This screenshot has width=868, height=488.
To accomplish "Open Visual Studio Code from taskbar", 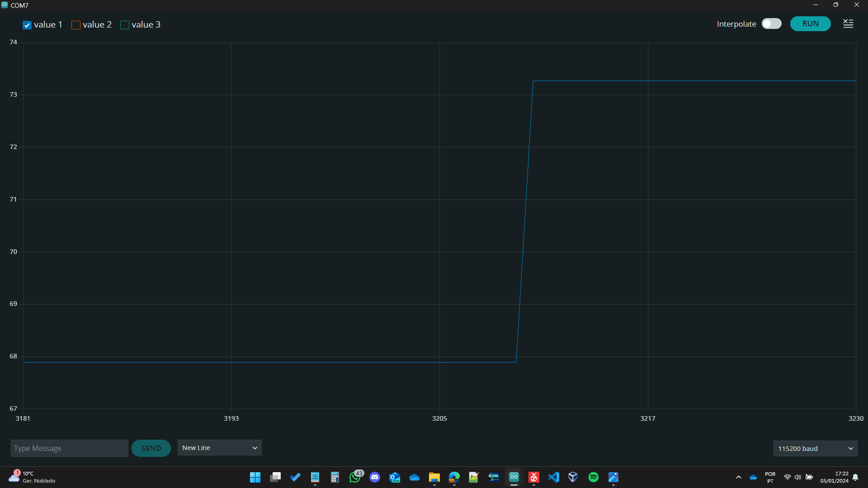I will (x=553, y=477).
